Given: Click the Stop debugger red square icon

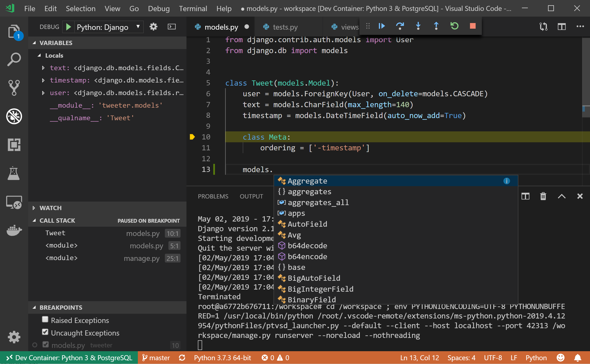Looking at the screenshot, I should (x=473, y=27).
